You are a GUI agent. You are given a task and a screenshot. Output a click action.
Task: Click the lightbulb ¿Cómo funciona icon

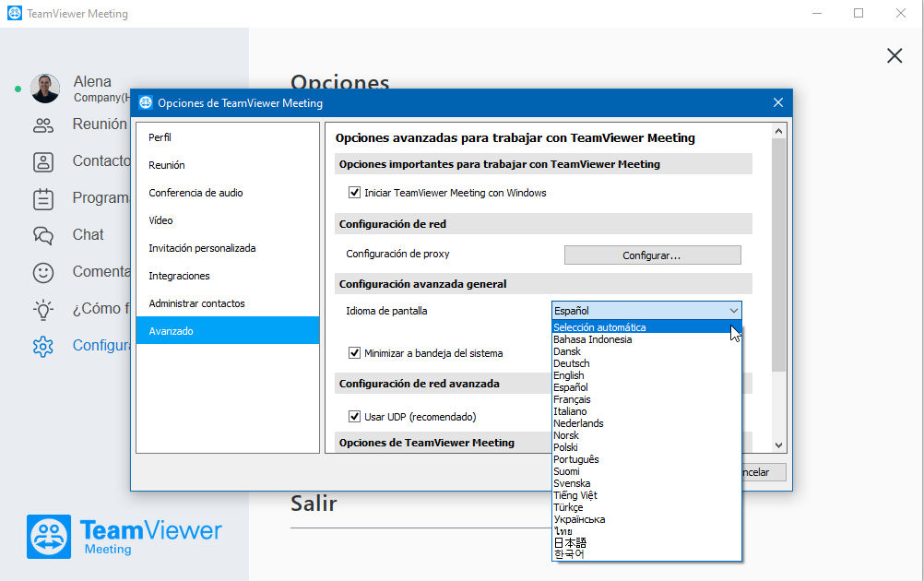point(43,309)
